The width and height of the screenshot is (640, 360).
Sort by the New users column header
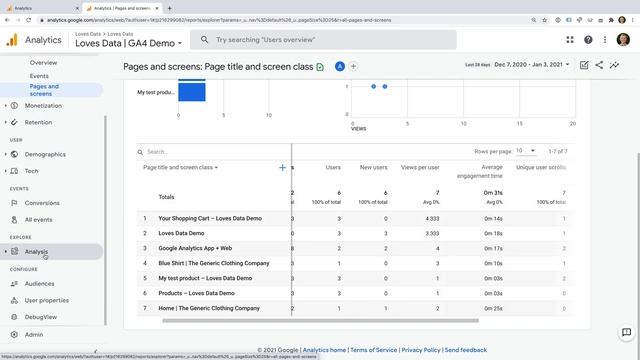tap(373, 167)
